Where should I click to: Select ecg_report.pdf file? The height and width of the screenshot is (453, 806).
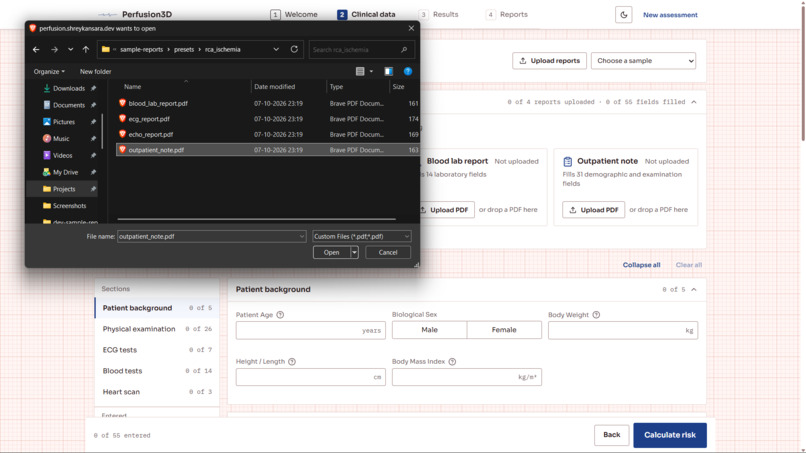tap(267, 119)
